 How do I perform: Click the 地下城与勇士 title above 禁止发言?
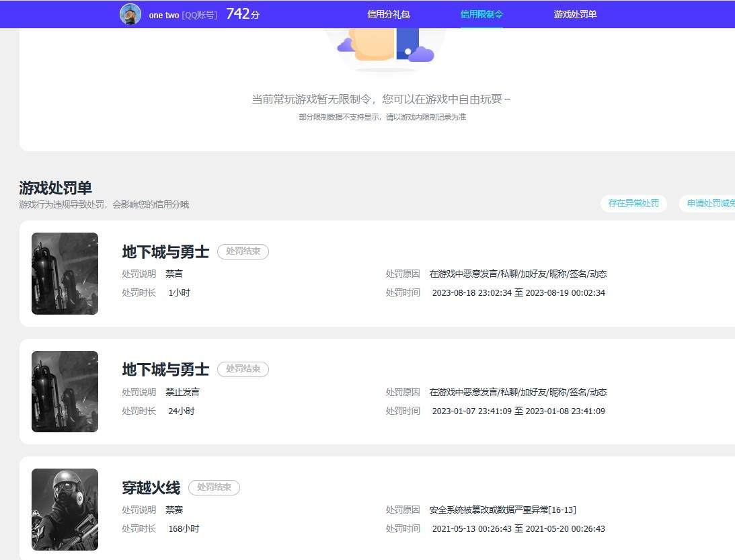coord(165,369)
